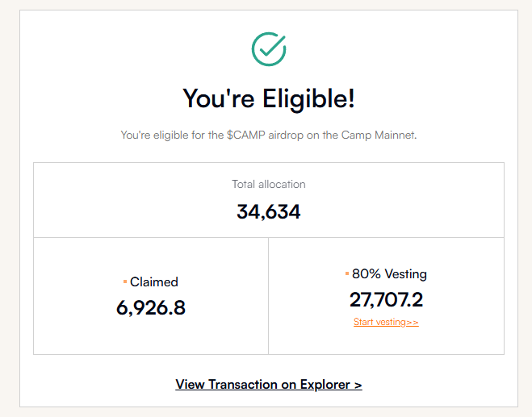Click the claimed amount 6,926.8
The width and height of the screenshot is (532, 417).
[151, 308]
